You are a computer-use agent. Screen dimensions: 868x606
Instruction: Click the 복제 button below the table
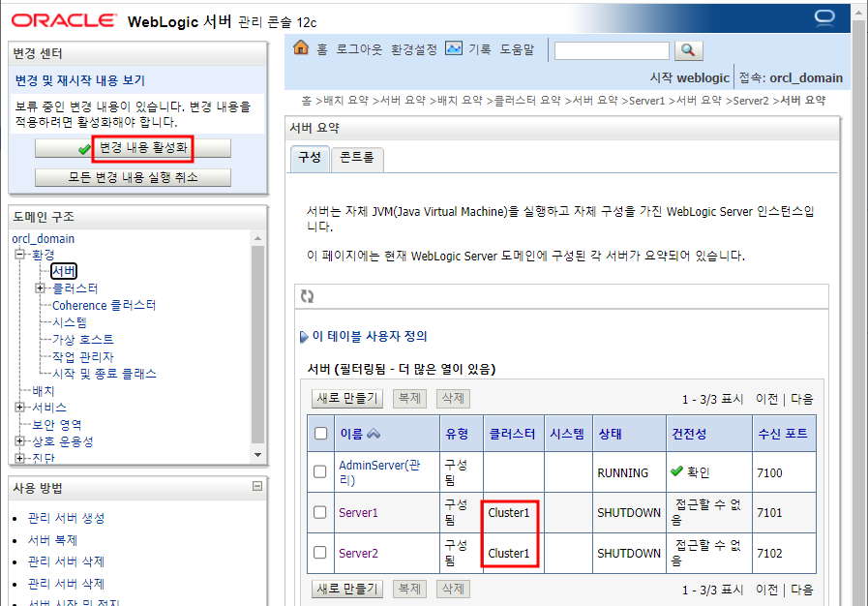pos(409,589)
